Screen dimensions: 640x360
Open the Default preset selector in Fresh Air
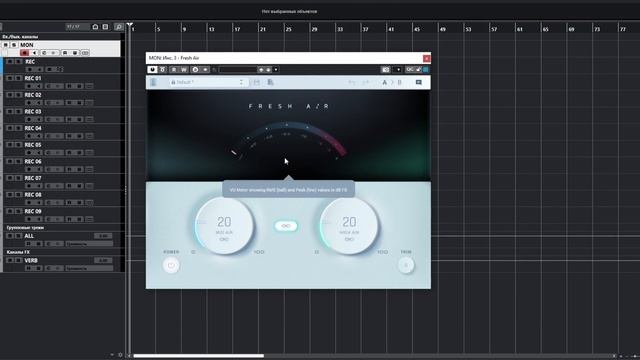[x=208, y=82]
